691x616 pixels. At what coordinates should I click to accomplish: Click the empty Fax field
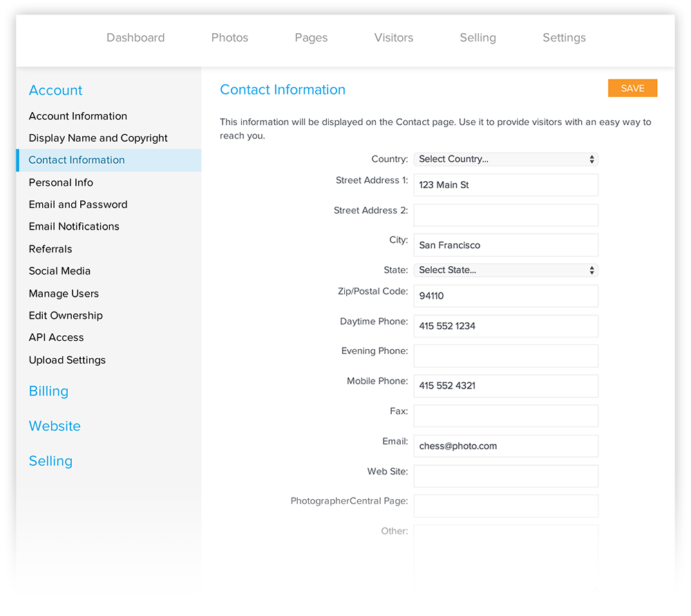point(506,416)
